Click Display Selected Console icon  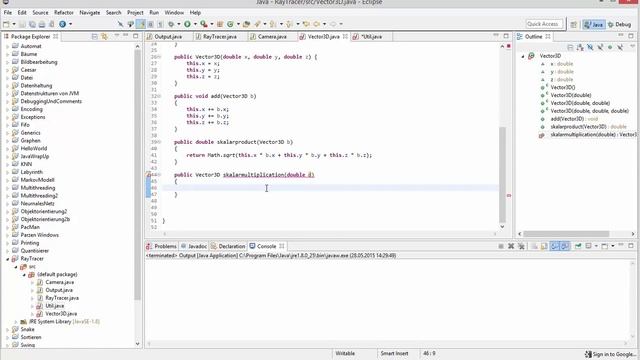tap(589, 246)
